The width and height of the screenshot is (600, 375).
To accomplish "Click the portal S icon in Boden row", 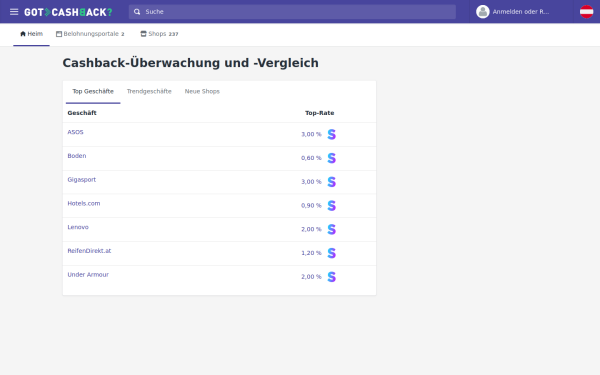I will pyautogui.click(x=331, y=158).
